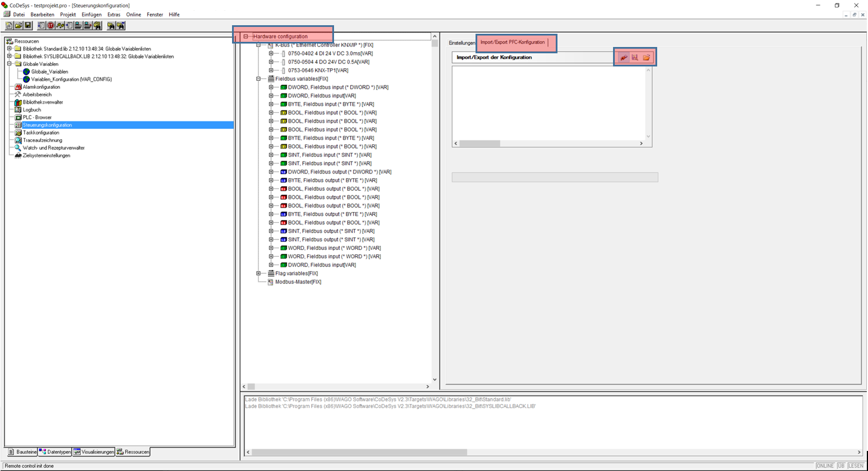Image resolution: width=868 pixels, height=471 pixels.
Task: Switch to Import/Export PFC-Konfiguration tab
Action: click(x=513, y=42)
